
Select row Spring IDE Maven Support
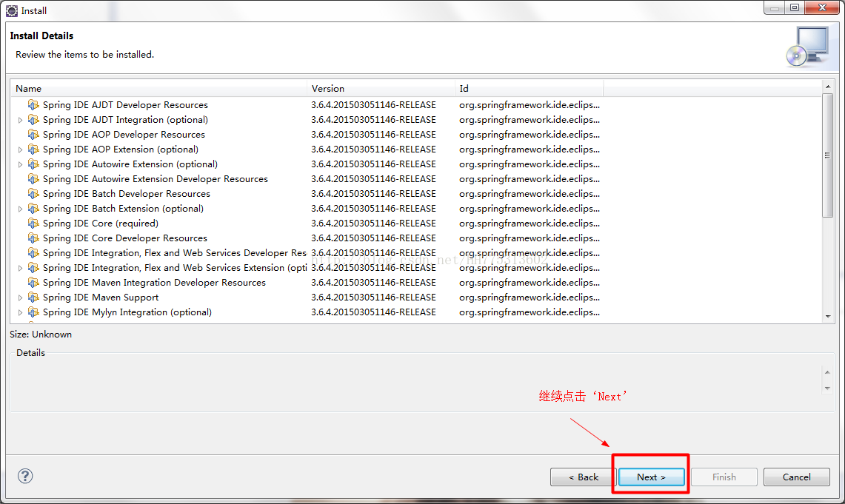click(416, 298)
